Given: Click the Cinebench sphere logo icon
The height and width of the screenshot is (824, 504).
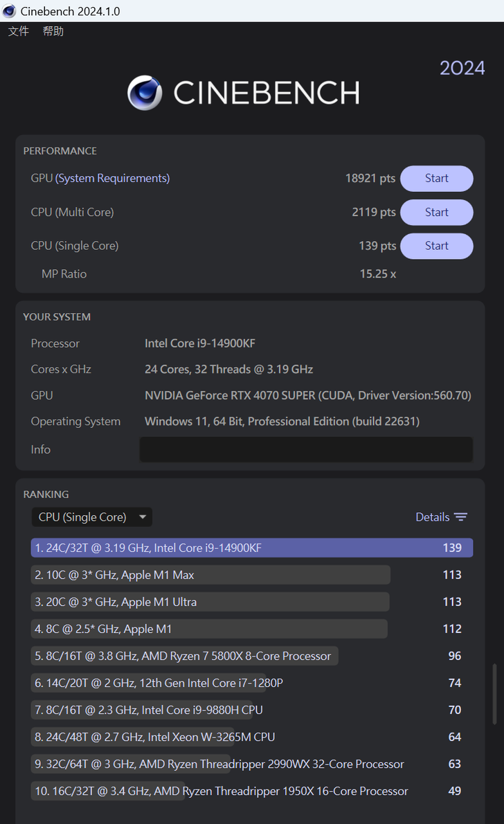Looking at the screenshot, I should pyautogui.click(x=145, y=93).
